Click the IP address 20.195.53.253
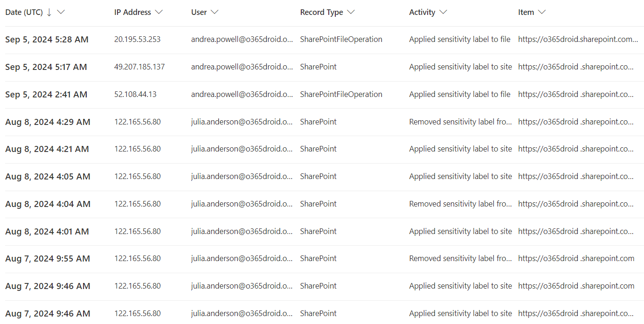The height and width of the screenshot is (324, 644). tap(137, 39)
